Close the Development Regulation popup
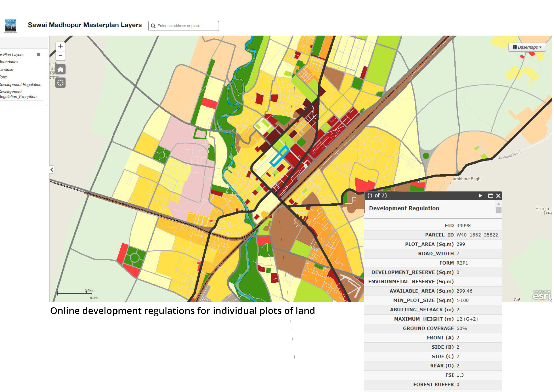Image resolution: width=554 pixels, height=392 pixels. [x=498, y=196]
